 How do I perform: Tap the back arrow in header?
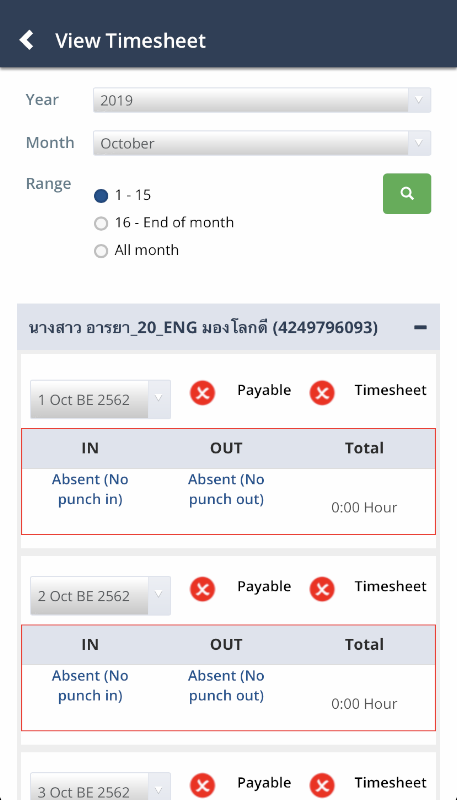tap(27, 40)
